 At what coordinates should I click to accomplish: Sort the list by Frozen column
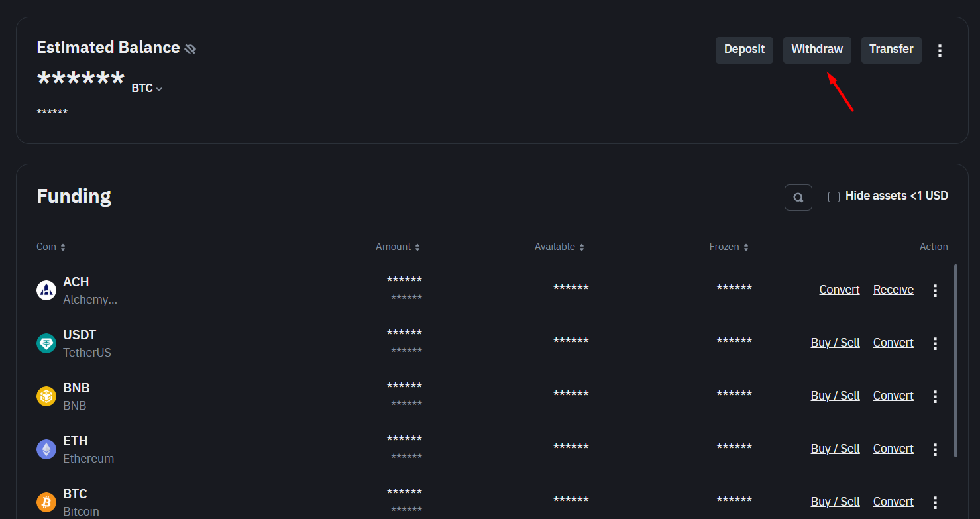[x=729, y=247]
